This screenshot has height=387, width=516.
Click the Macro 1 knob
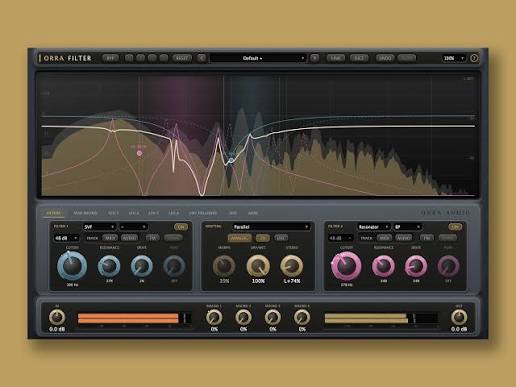point(214,317)
